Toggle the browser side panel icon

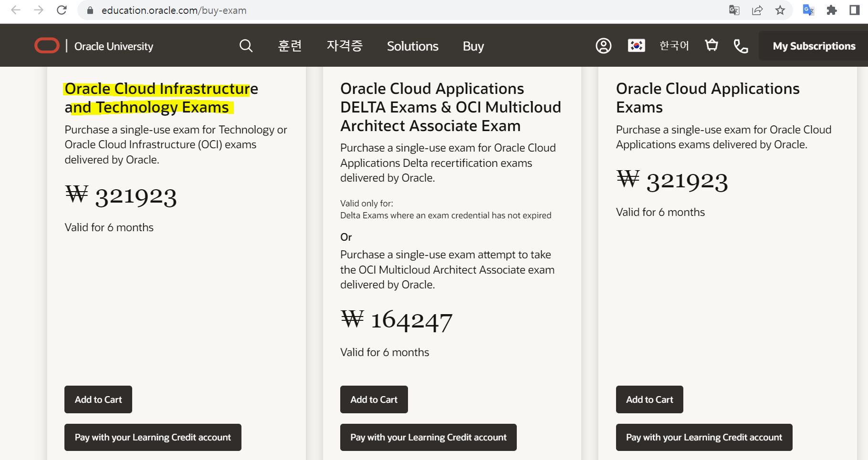(855, 10)
